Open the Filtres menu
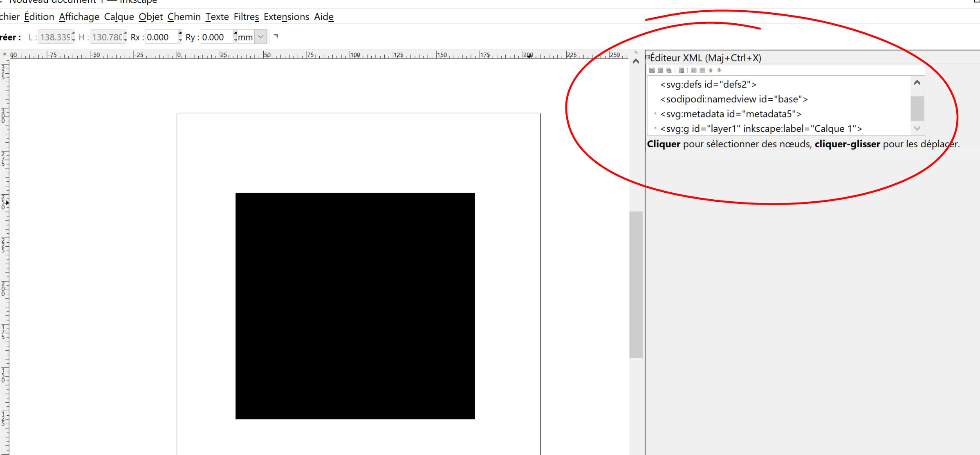This screenshot has width=980, height=455. pos(246,17)
